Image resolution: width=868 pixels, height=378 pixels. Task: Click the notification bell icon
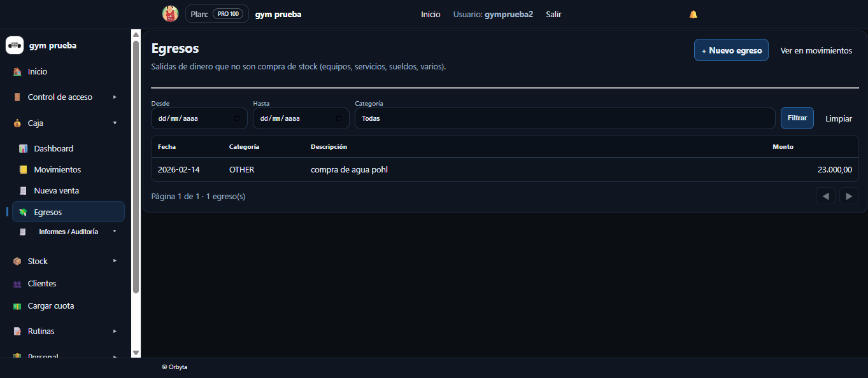[694, 14]
